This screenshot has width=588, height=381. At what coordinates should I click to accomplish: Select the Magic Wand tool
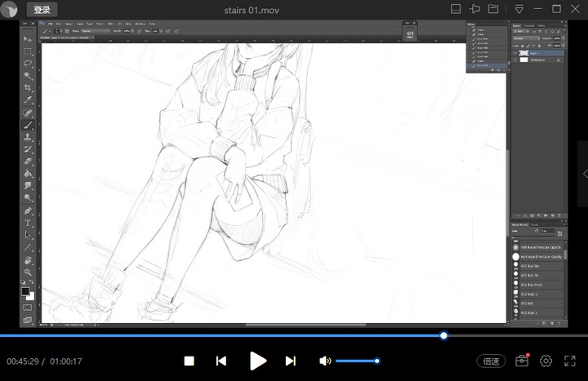28,76
